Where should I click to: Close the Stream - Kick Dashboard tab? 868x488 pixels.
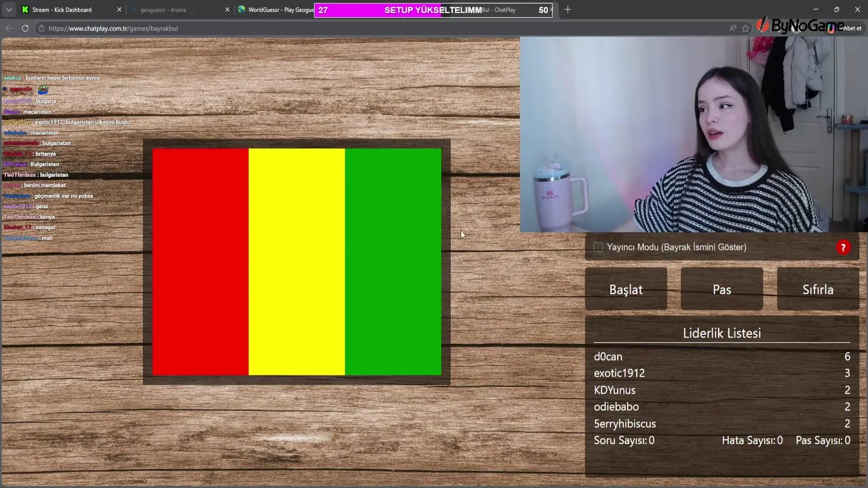tap(119, 9)
